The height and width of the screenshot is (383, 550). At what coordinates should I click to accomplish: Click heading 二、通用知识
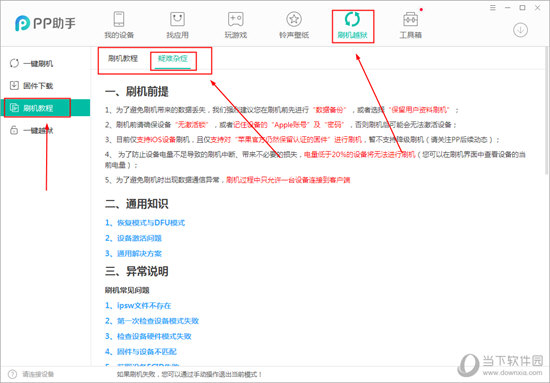coord(137,204)
